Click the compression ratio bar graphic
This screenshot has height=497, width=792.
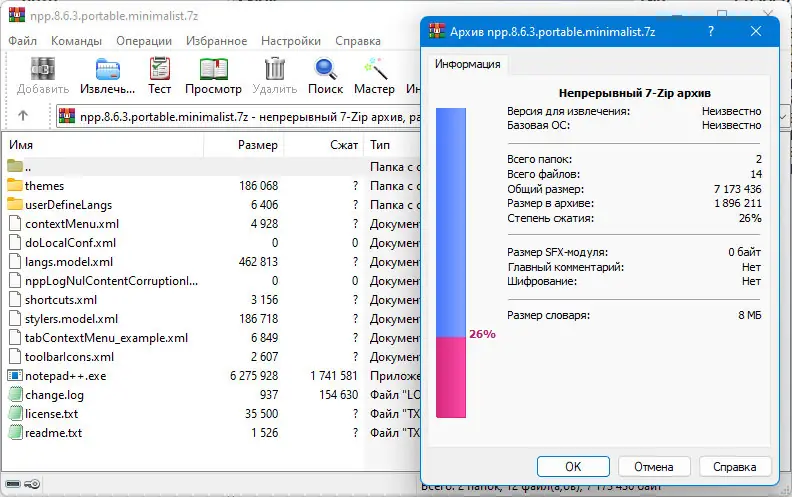click(451, 263)
